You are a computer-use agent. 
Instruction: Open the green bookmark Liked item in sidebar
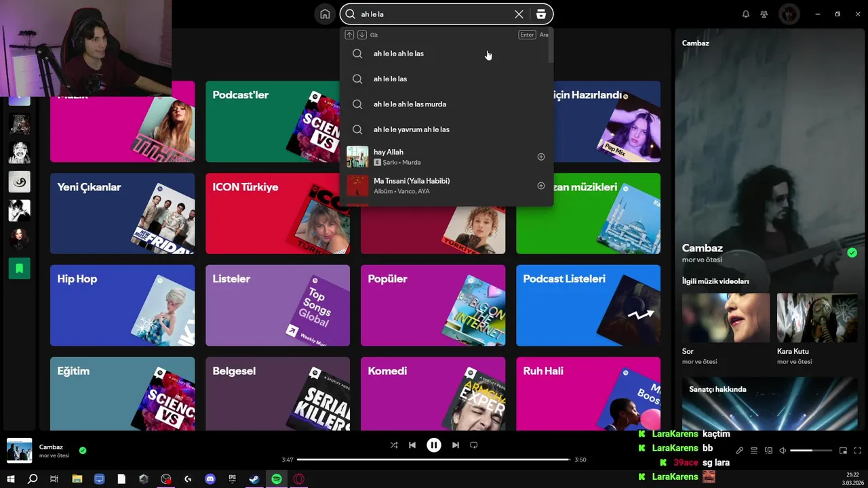pyautogui.click(x=19, y=268)
